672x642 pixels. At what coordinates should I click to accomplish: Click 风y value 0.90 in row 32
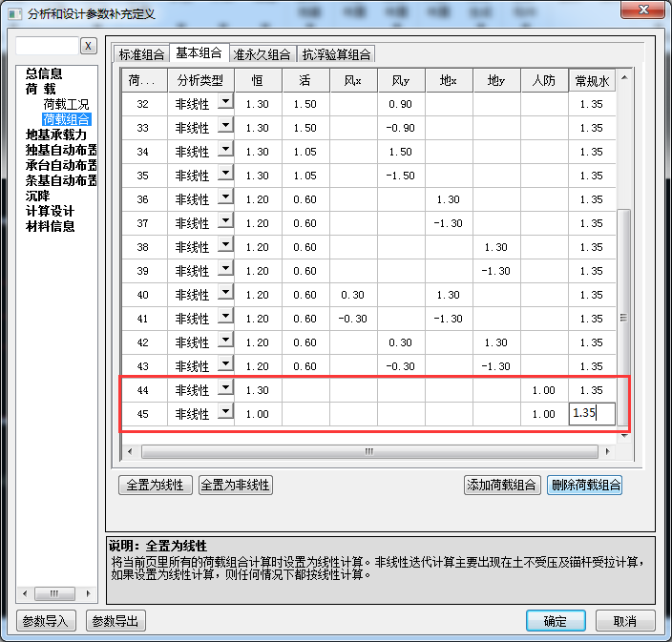[x=401, y=104]
